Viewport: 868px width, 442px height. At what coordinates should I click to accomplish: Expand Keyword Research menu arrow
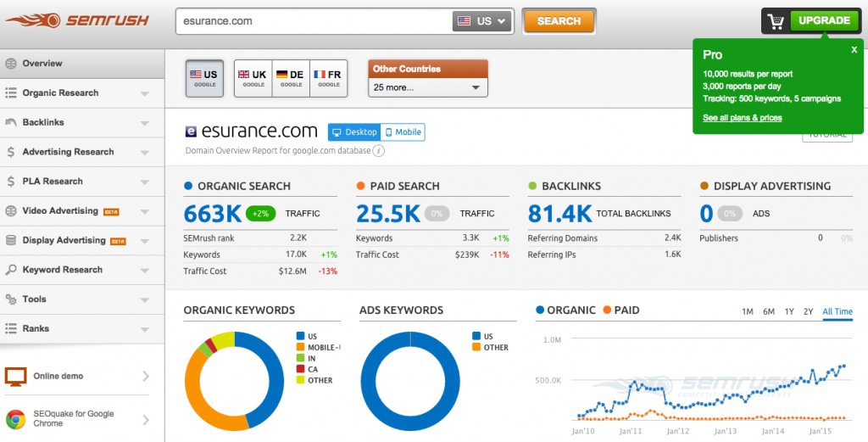tap(144, 271)
